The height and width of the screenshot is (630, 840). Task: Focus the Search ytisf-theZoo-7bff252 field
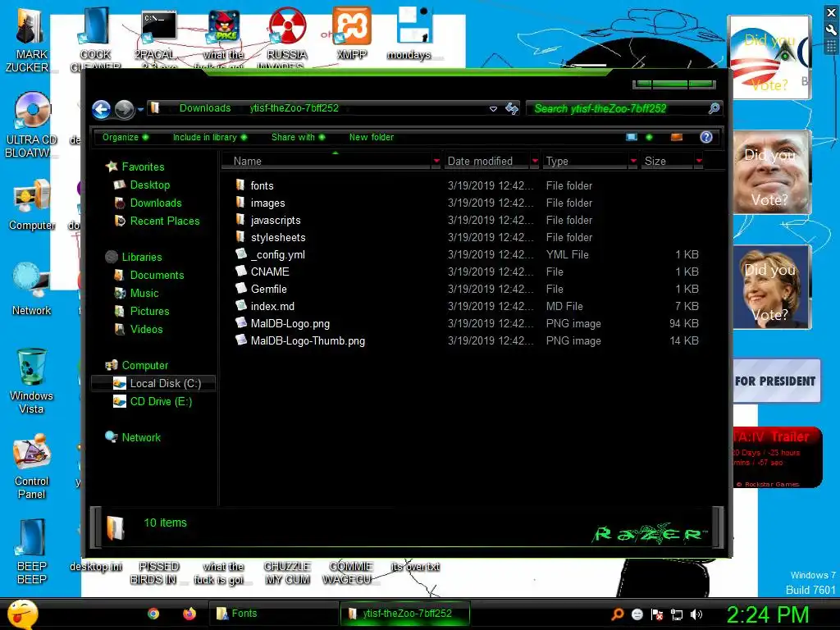coord(618,109)
